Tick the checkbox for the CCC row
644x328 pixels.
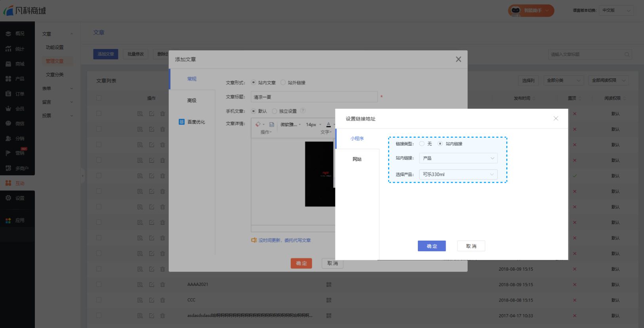click(99, 300)
